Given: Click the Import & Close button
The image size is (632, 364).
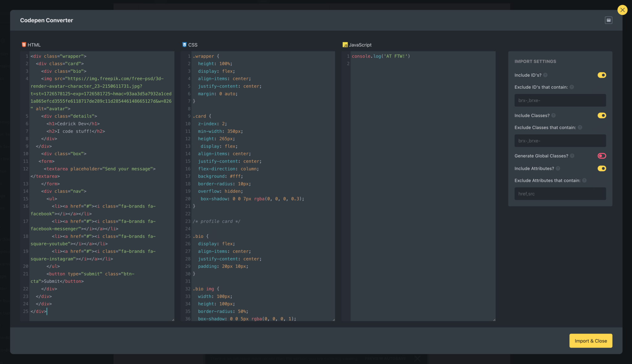Looking at the screenshot, I should pos(591,341).
